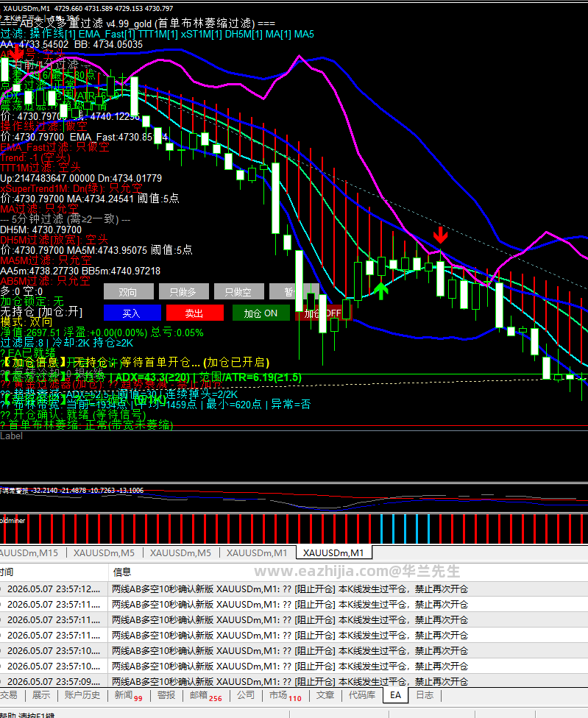
Task: Click the 首单布林萎缩:正常 bottom line
Action: point(87,425)
